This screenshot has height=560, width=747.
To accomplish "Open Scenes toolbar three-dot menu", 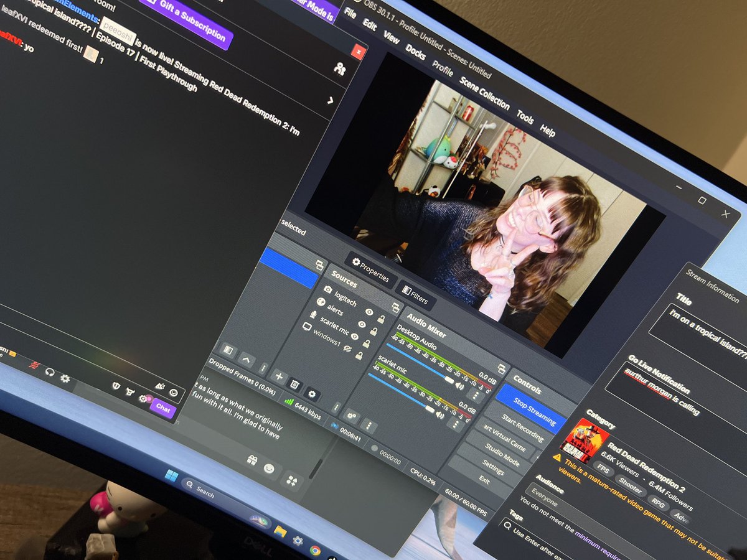I will pyautogui.click(x=263, y=368).
